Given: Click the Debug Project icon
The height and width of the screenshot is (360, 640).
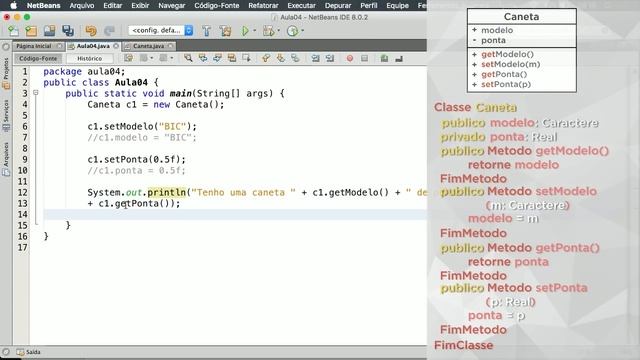Looking at the screenshot, I should (269, 31).
